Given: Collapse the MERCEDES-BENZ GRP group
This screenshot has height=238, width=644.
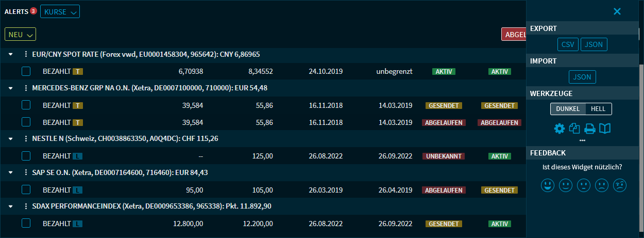Looking at the screenshot, I should [11, 88].
